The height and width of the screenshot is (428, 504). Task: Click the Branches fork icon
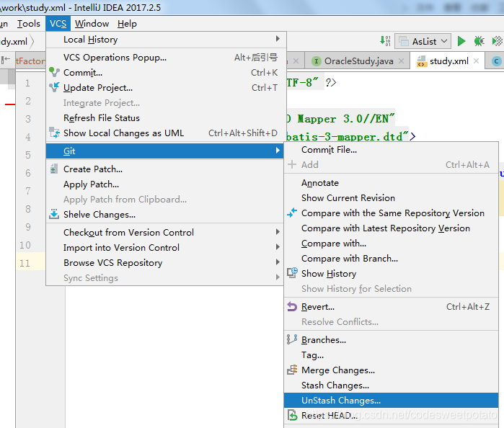pos(292,339)
